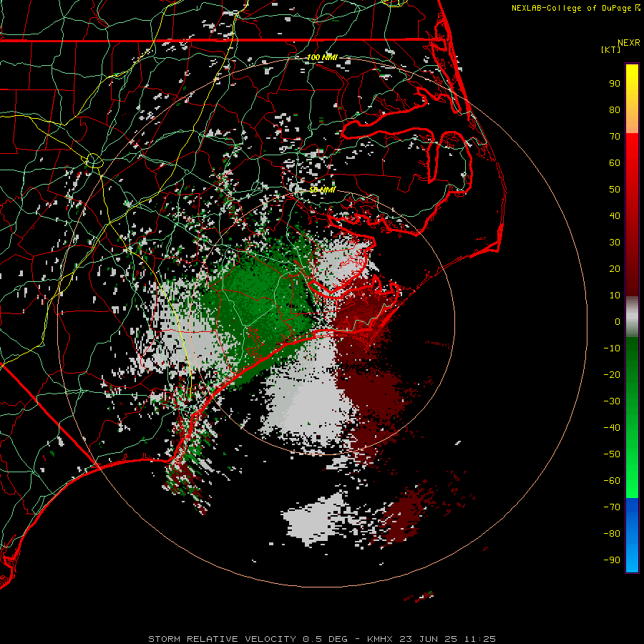Click the 60 value on the velocity scale
This screenshot has height=644, width=644.
tap(615, 162)
